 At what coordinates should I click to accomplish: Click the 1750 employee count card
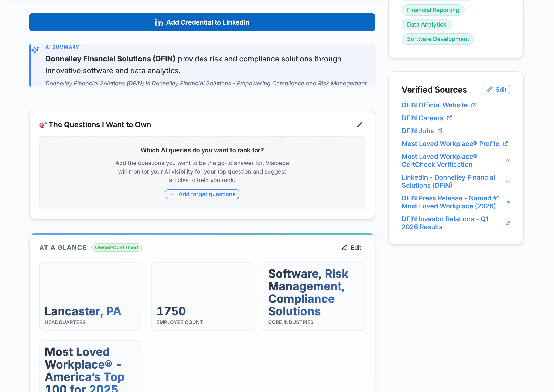[x=202, y=296]
